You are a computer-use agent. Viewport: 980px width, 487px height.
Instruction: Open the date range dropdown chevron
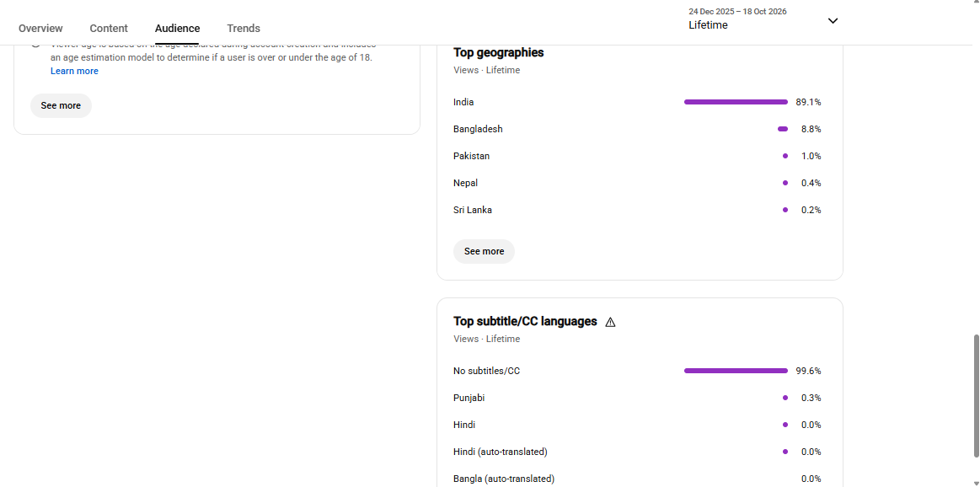833,20
